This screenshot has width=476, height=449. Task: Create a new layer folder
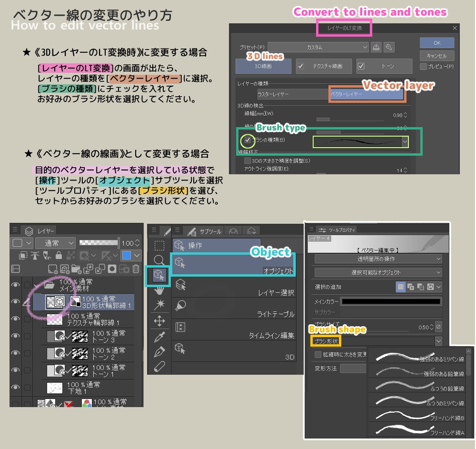77,269
